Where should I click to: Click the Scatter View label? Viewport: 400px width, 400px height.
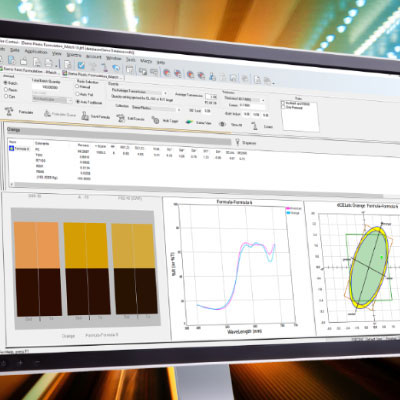(x=204, y=123)
